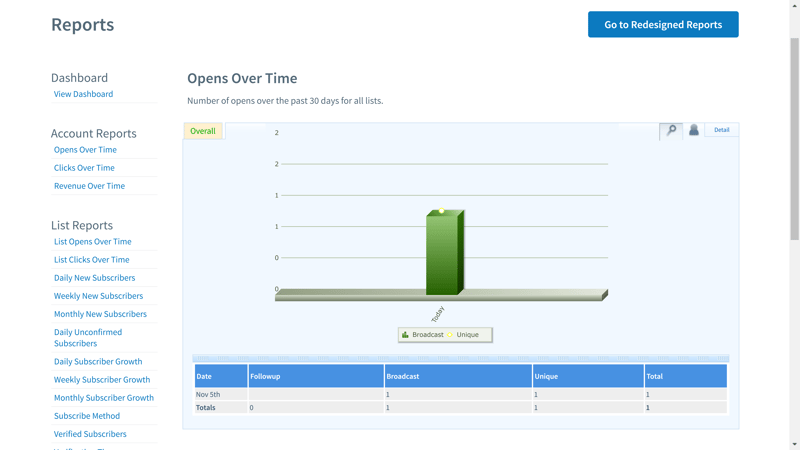This screenshot has height=450, width=800.
Task: Open Clicks Over Time report
Action: click(x=84, y=168)
